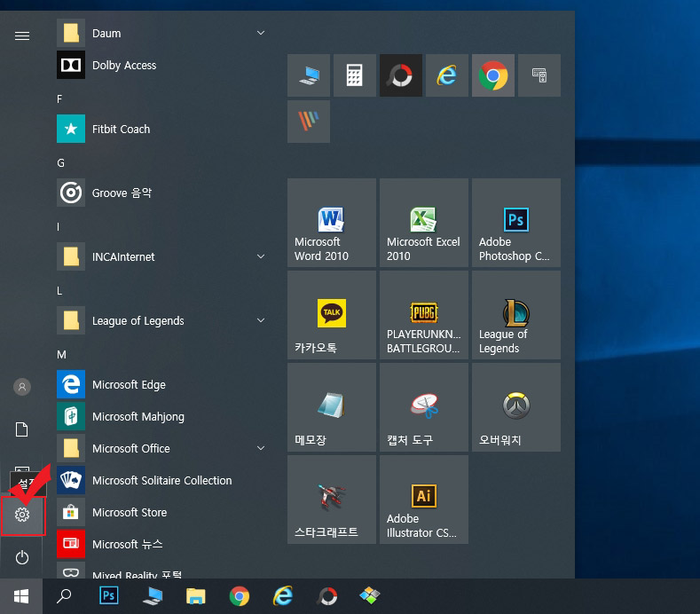Open the colorful stripes small tile
The width and height of the screenshot is (700, 614).
coord(309,122)
